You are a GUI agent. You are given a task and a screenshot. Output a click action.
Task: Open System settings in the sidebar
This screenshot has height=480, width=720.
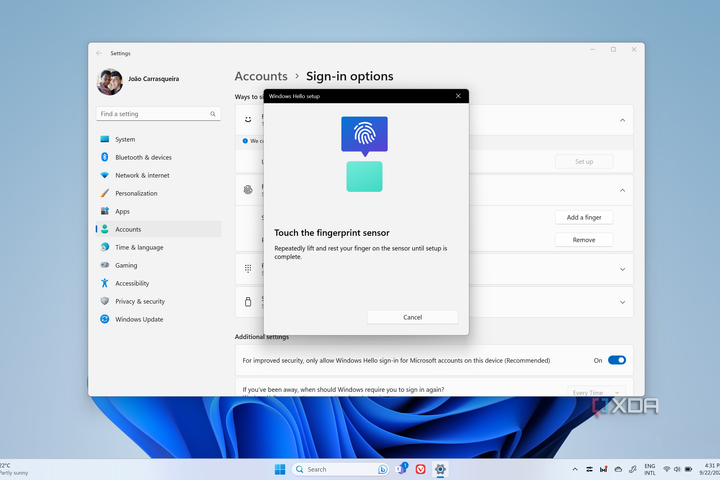(x=158, y=139)
